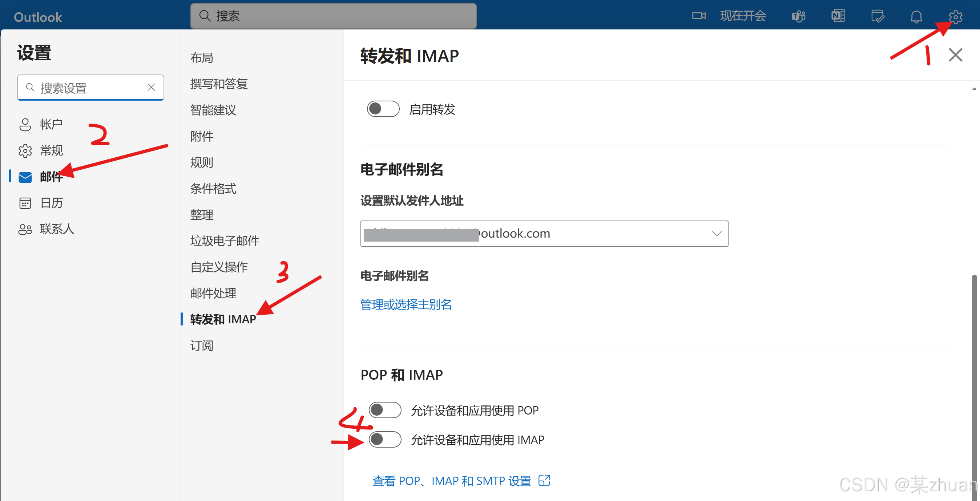This screenshot has height=501, width=980.
Task: Switch to the 日历 settings category
Action: click(51, 203)
